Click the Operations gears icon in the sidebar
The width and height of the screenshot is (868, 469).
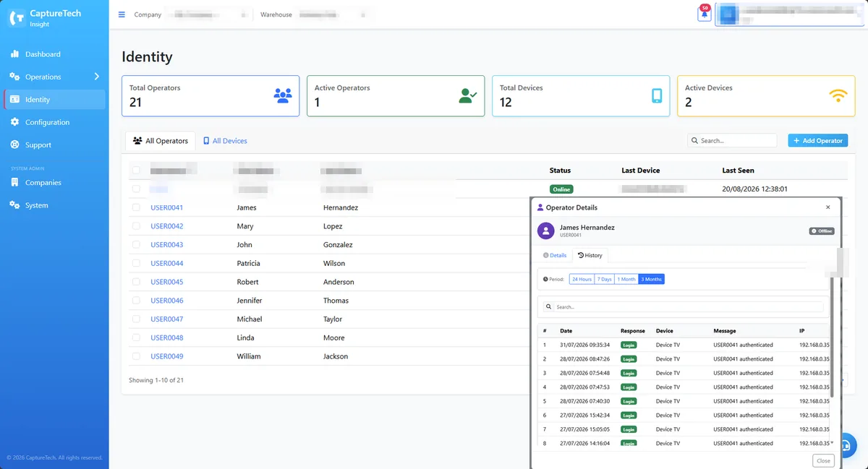tap(14, 77)
